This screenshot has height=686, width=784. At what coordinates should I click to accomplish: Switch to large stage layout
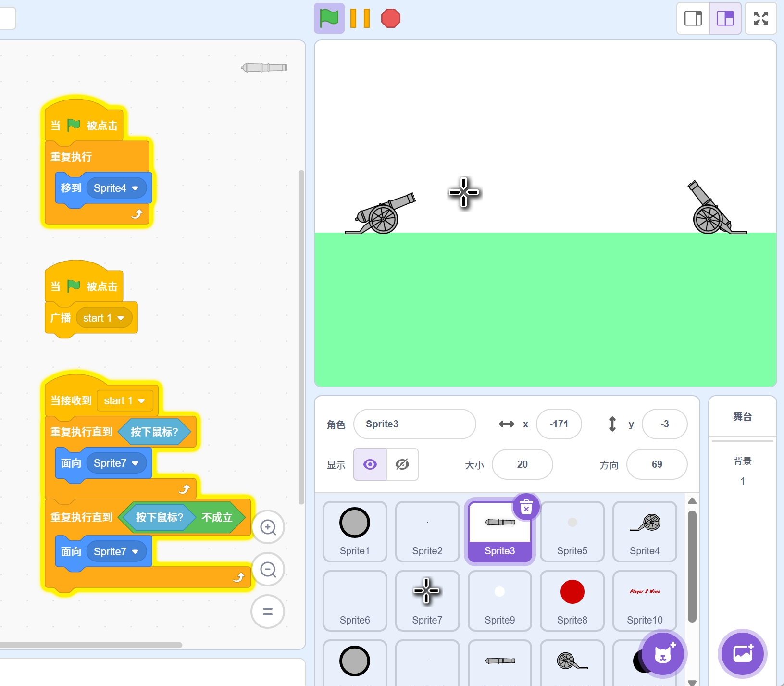click(725, 19)
